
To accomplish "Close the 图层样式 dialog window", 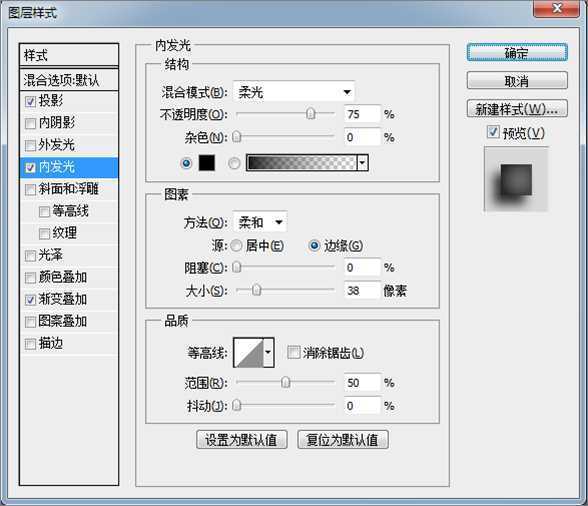I will tap(556, 8).
